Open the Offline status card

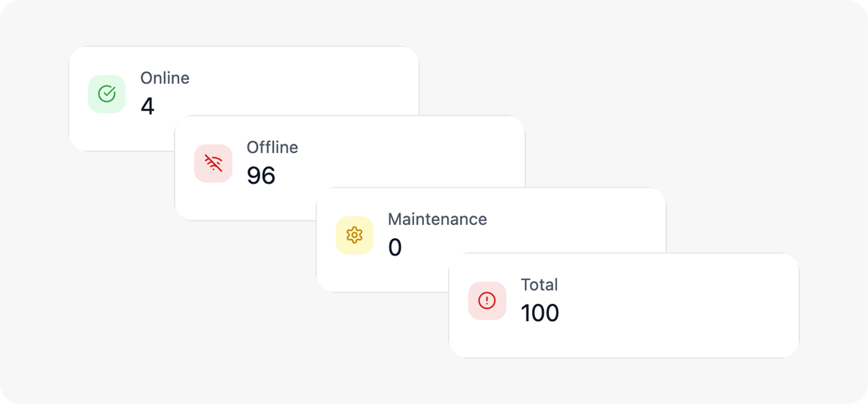[x=407, y=153]
